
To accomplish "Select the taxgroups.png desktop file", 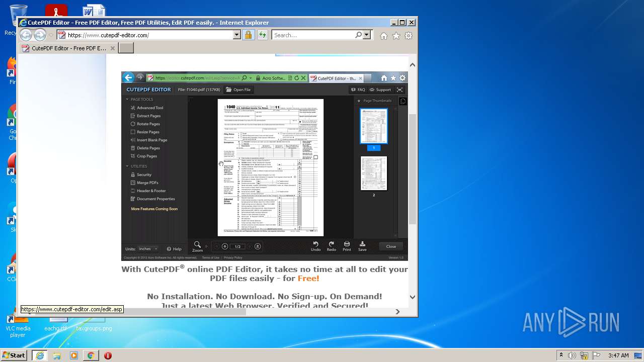I will click(94, 325).
